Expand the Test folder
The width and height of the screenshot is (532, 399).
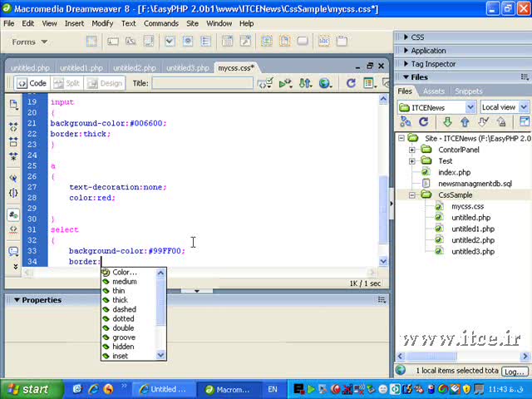coord(412,161)
